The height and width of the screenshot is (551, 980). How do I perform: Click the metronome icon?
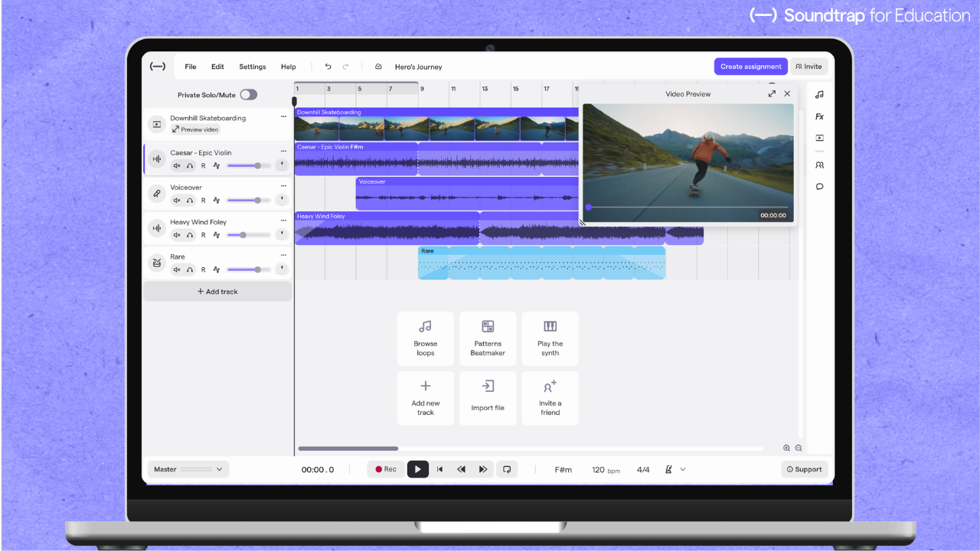[668, 469]
